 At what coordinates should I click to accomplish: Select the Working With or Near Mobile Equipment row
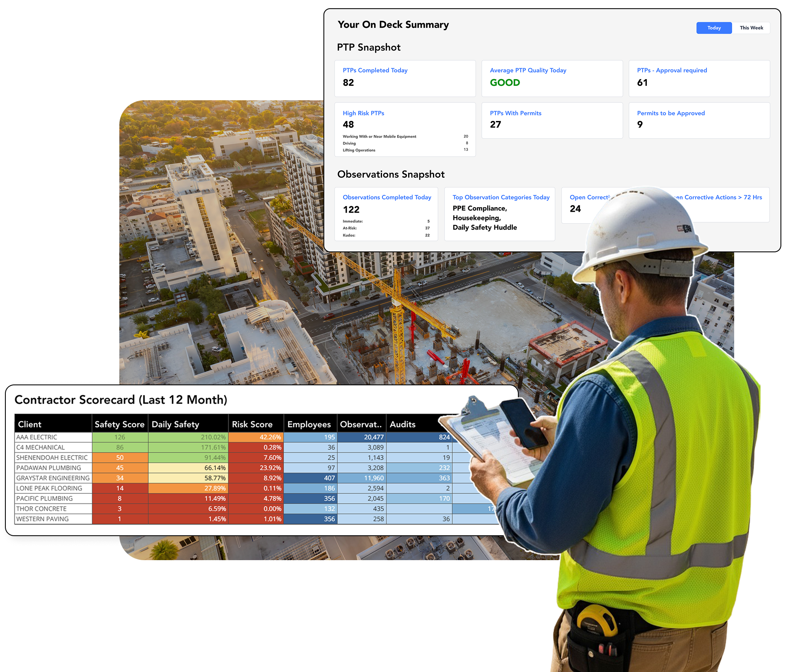click(x=379, y=136)
